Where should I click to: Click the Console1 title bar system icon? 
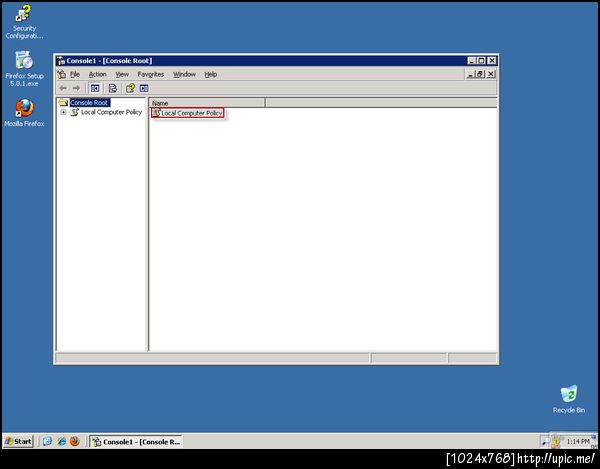61,61
